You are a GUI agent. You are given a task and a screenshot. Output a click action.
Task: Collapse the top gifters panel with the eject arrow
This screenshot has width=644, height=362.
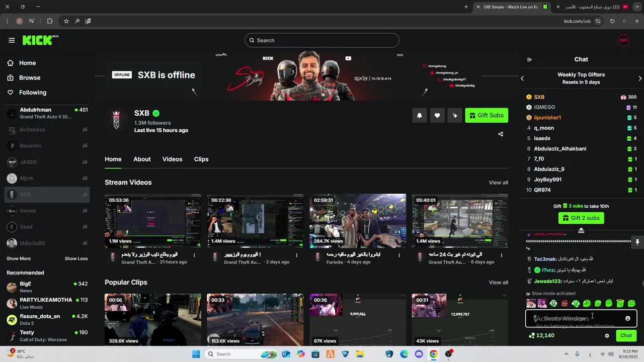click(x=581, y=230)
